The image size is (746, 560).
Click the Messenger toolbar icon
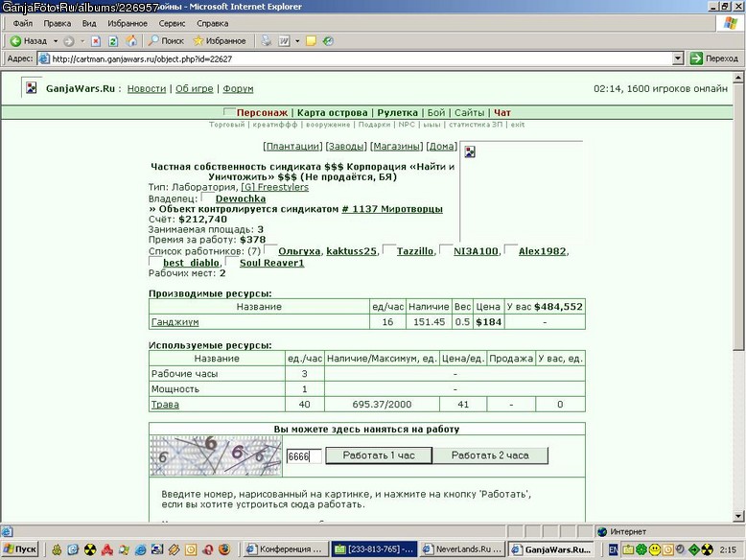pyautogui.click(x=328, y=41)
